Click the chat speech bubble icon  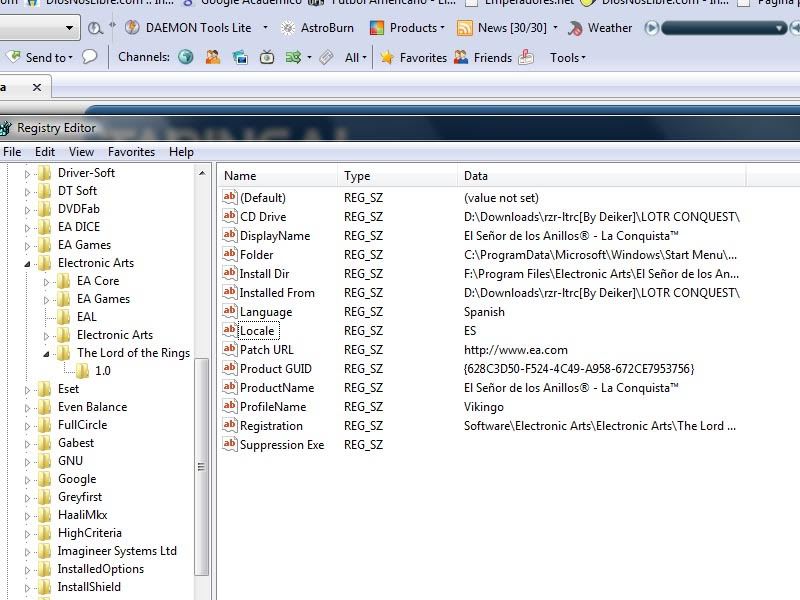click(x=89, y=57)
